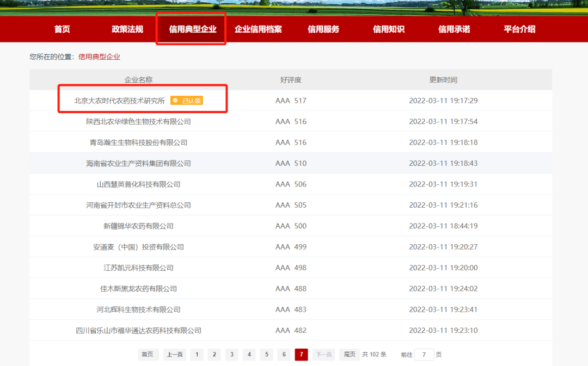Screen dimensions: 588x366
Task: Go to page 6 in pagination
Action: [x=284, y=355]
